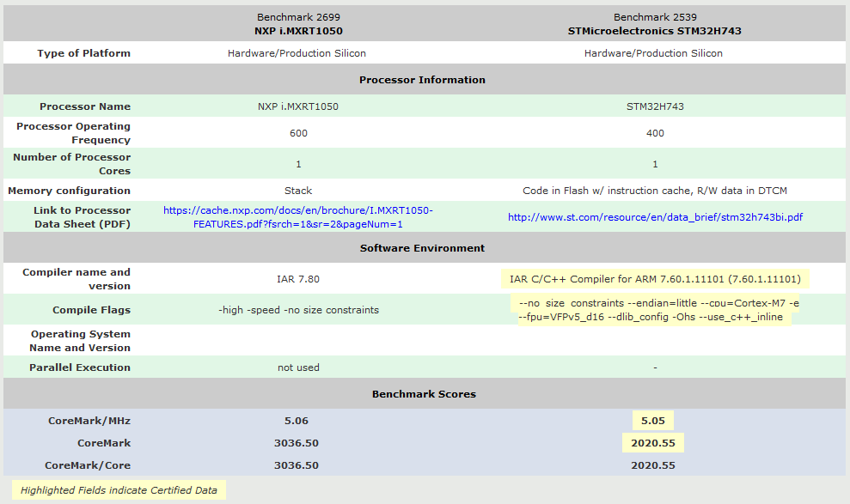Select the highlighted '--endian=little --cpu=Cortex-M7' flags

click(x=655, y=310)
